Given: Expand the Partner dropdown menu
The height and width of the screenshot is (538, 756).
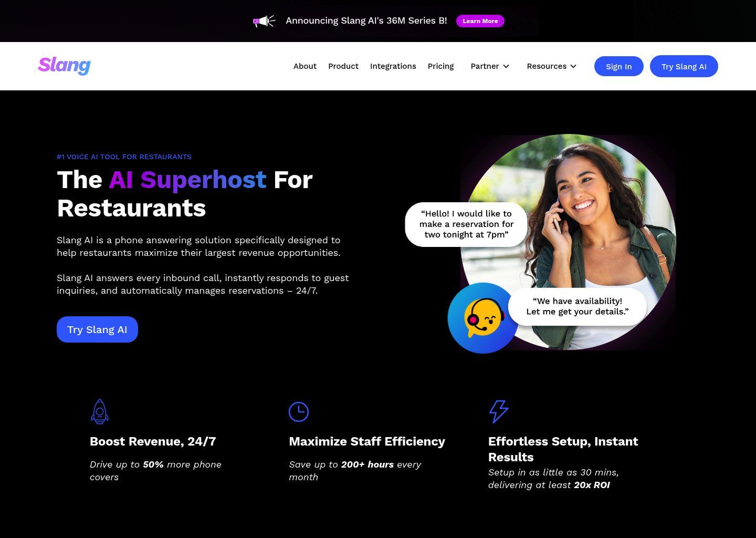Looking at the screenshot, I should click(490, 66).
